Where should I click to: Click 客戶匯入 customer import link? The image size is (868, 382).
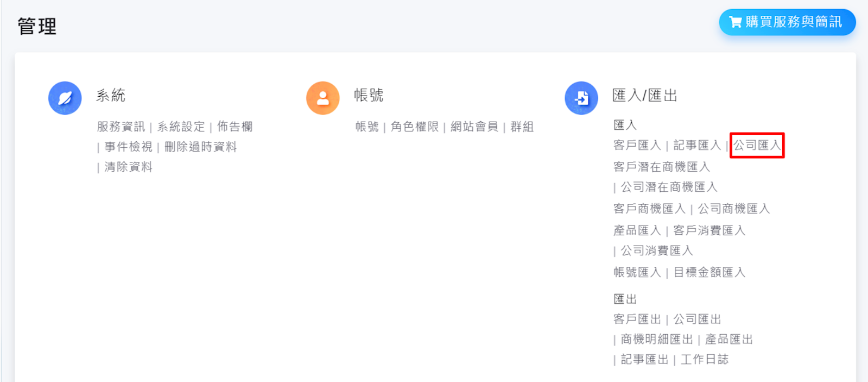coord(637,145)
